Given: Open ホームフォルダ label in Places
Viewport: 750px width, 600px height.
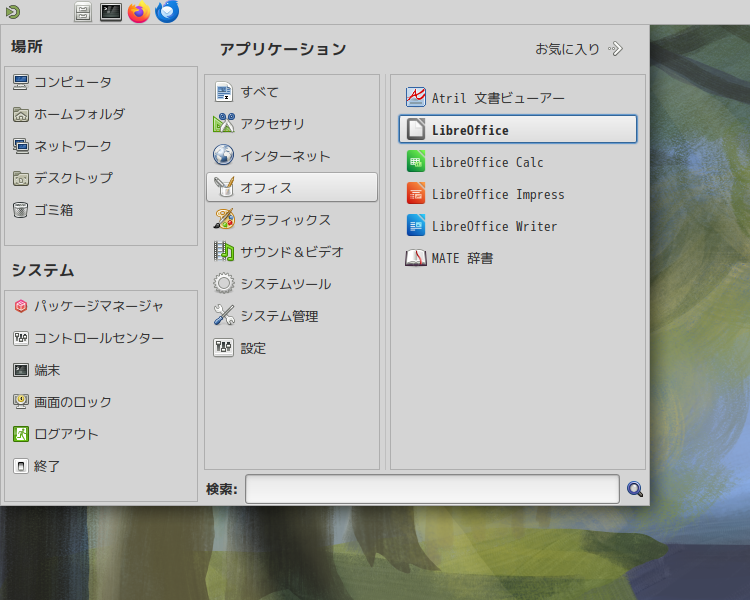Looking at the screenshot, I should click(79, 114).
